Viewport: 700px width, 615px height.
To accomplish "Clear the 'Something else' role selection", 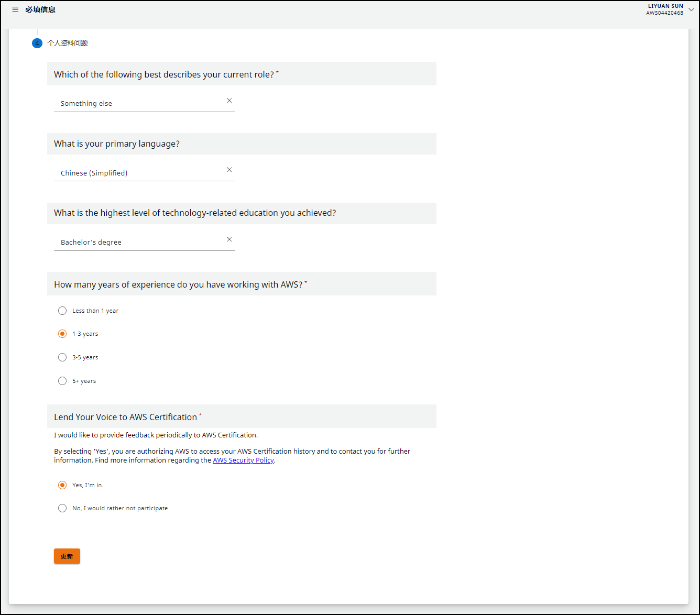I will point(229,101).
